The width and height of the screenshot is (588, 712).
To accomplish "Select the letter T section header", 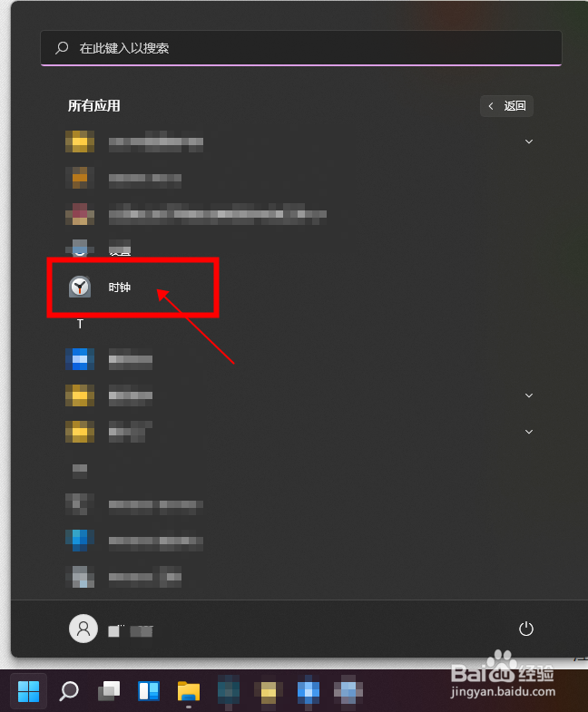I will coord(80,324).
